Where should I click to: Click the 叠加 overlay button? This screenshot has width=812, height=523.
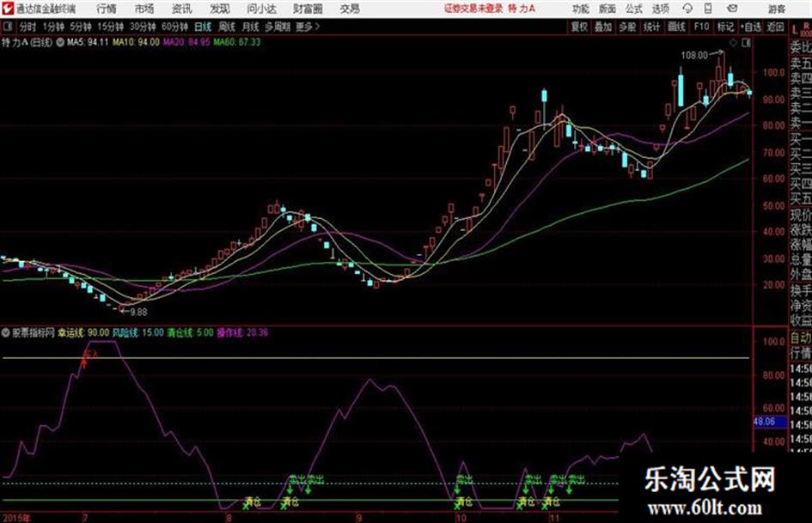(x=603, y=27)
